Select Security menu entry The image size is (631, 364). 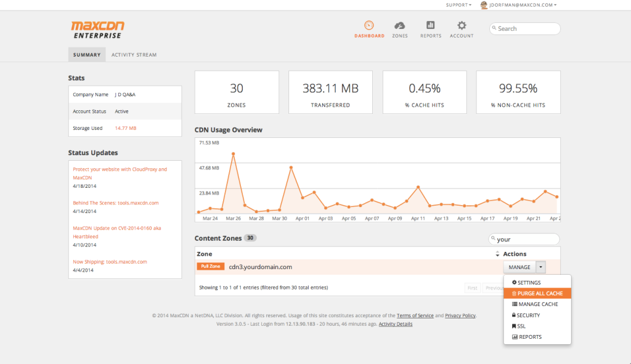(x=537, y=315)
